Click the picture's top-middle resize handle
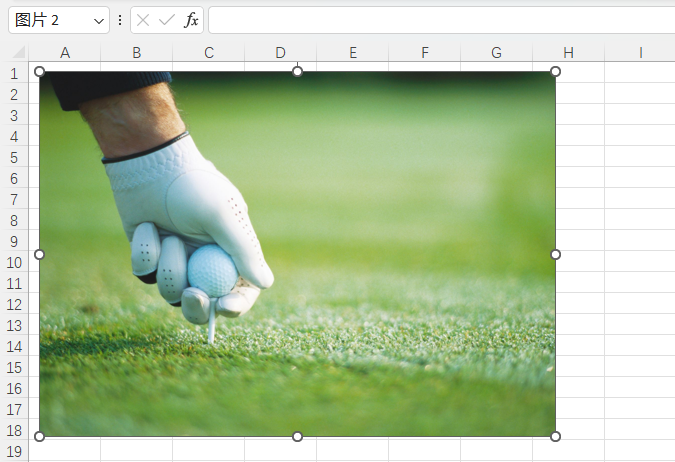 (x=297, y=71)
